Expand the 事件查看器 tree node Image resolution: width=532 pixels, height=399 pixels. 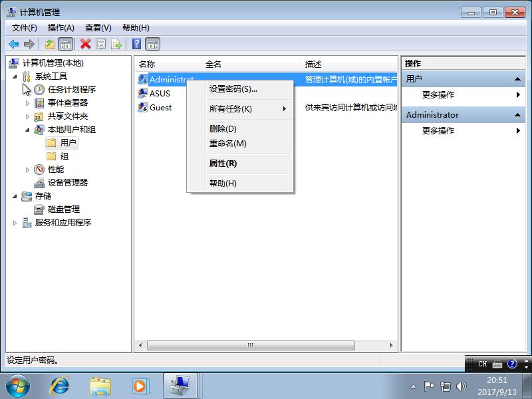point(28,103)
